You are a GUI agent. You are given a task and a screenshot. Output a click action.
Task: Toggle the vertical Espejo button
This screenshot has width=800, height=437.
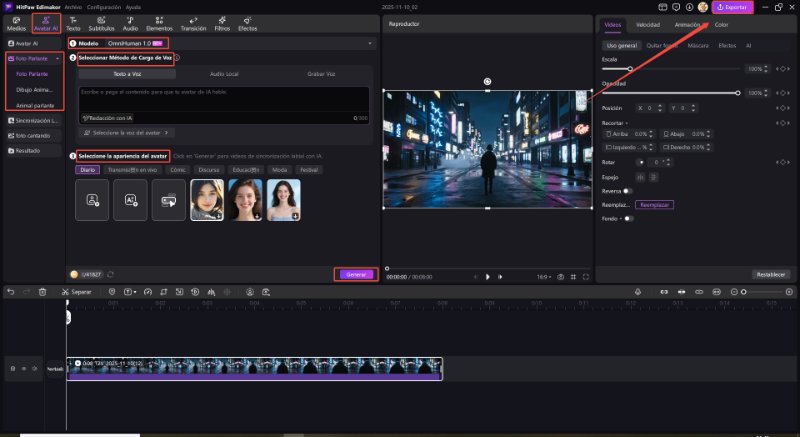654,177
